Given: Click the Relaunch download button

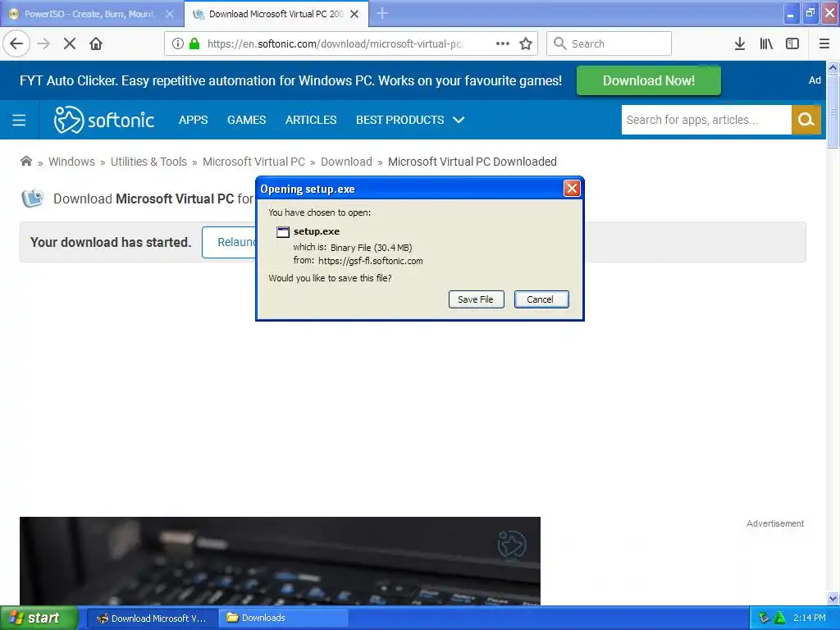Looking at the screenshot, I should 230,242.
